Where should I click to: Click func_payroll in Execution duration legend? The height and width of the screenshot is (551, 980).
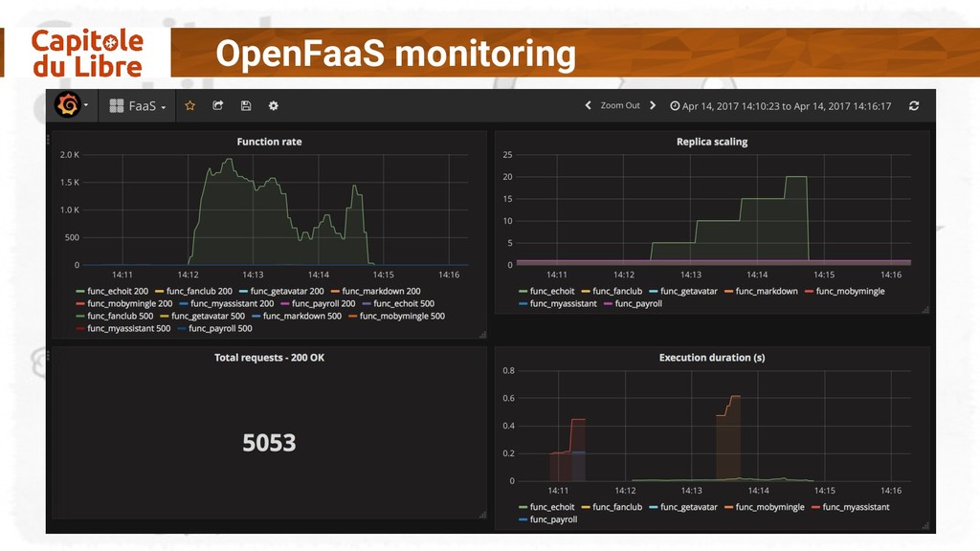click(553, 519)
